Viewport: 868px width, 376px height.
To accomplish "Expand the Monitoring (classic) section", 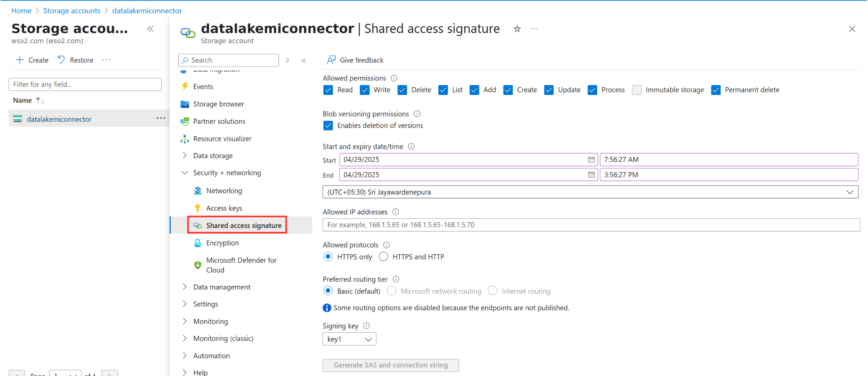I will (x=185, y=338).
